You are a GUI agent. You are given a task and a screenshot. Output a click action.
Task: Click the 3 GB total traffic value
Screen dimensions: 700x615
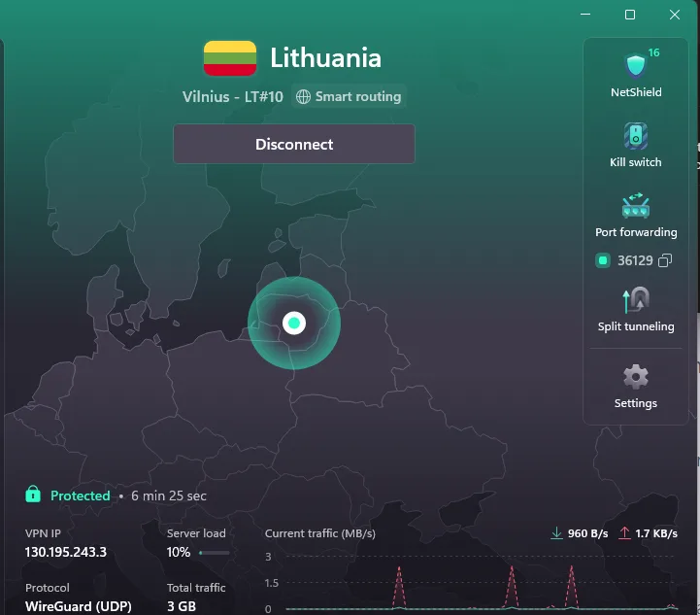pyautogui.click(x=182, y=606)
